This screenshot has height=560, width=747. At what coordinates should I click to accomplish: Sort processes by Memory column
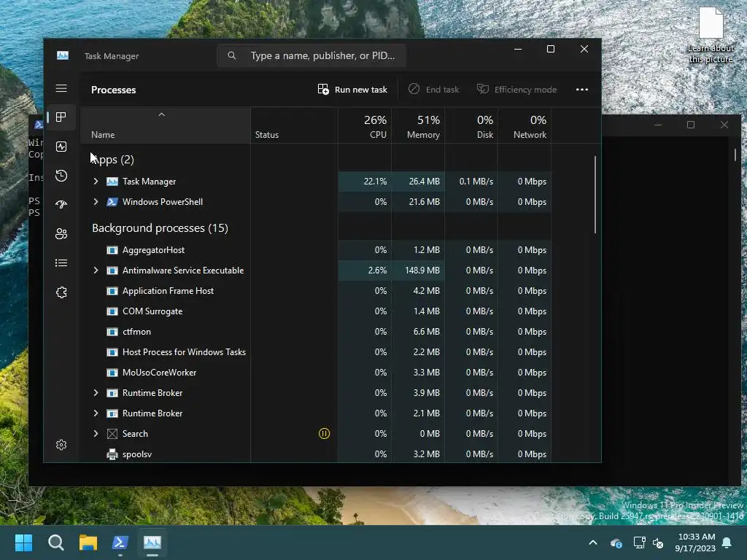click(418, 125)
